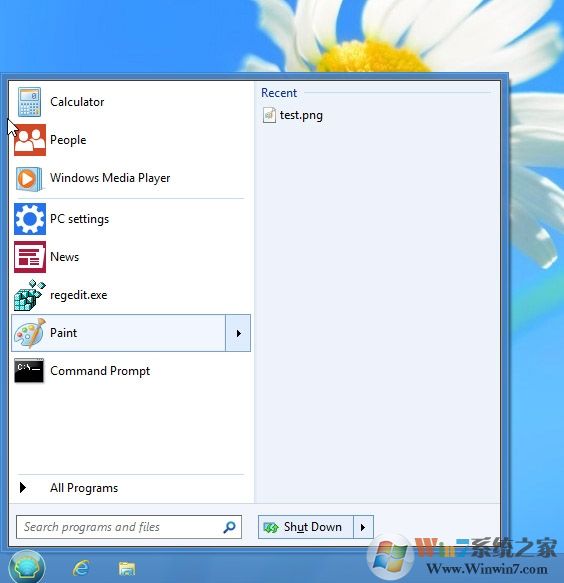Select the Command Prompt text entry
Screen dimensions: 564x583
click(100, 371)
